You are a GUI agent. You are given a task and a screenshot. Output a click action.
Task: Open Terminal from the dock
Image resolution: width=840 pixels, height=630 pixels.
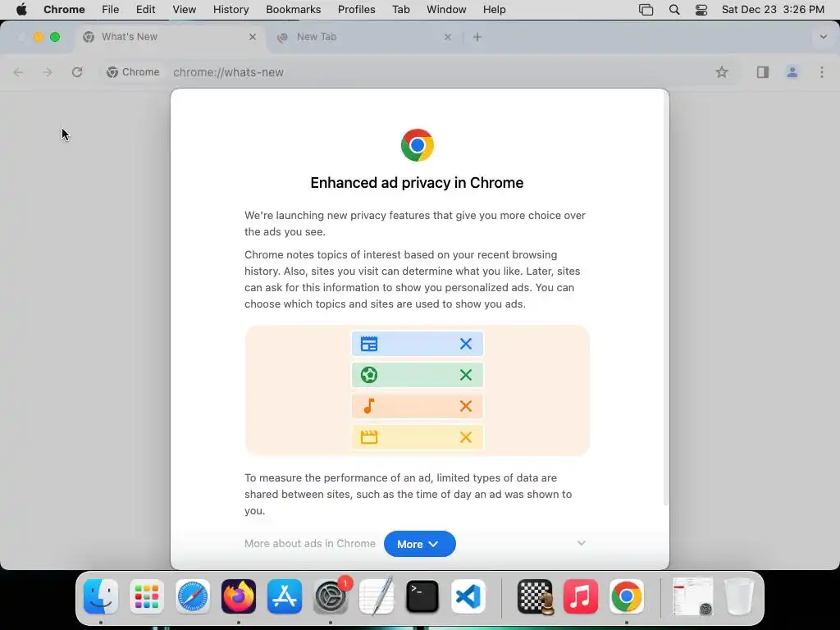pos(422,596)
